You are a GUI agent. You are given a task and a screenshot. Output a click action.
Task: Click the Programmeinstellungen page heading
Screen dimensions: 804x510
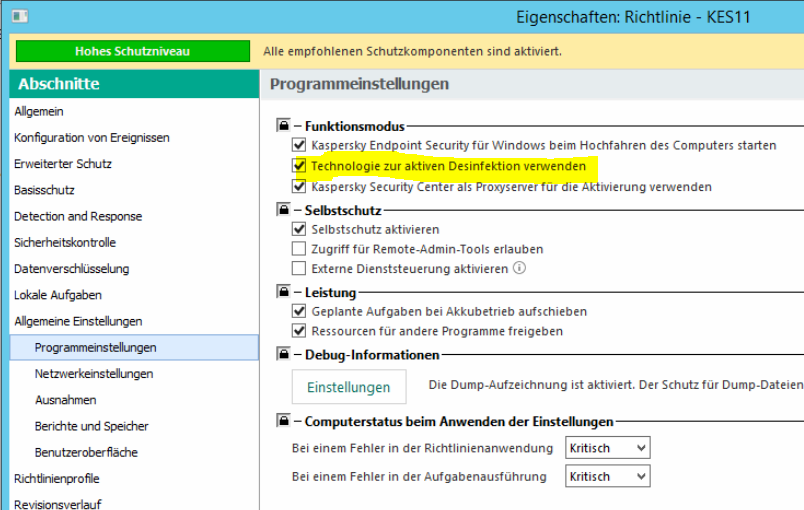[359, 84]
